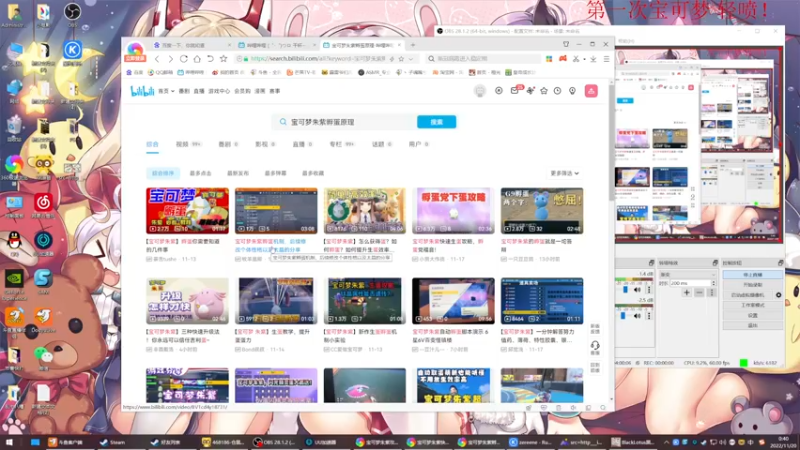Switch to the 百度一下 browser tab
Screen dimensions: 800x450
(x=191, y=45)
